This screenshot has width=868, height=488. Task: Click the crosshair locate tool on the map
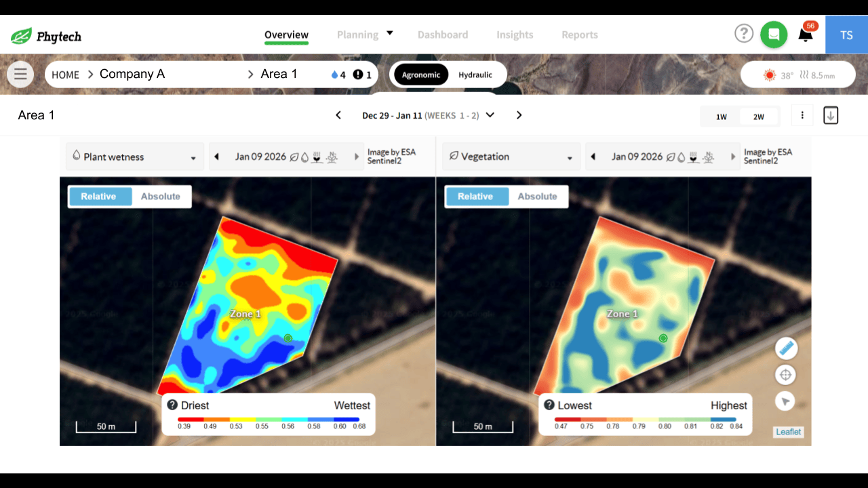pyautogui.click(x=785, y=374)
